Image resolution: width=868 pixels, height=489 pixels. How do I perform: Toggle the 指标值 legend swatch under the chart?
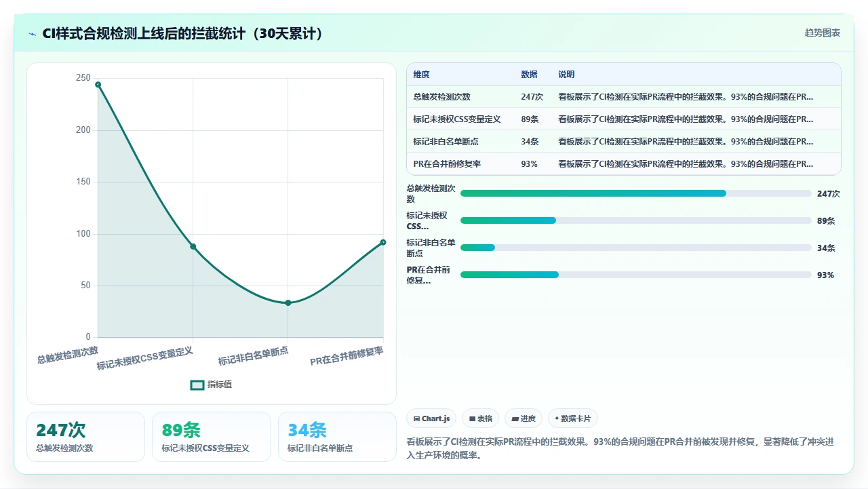tap(197, 385)
